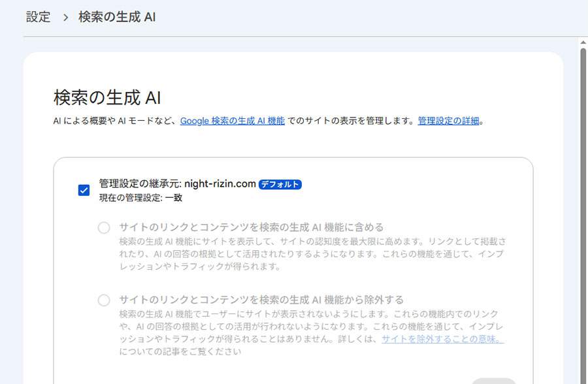588x384 pixels.
Task: Click the grayed-out button at the card's bottom right
Action: point(493,381)
